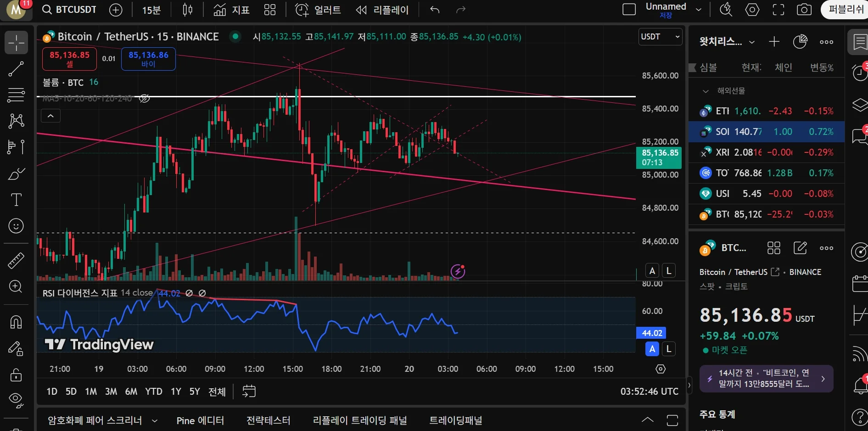Screen dimensions: 868x431
Task: Toggle lock all drawing tools
Action: coord(16,375)
